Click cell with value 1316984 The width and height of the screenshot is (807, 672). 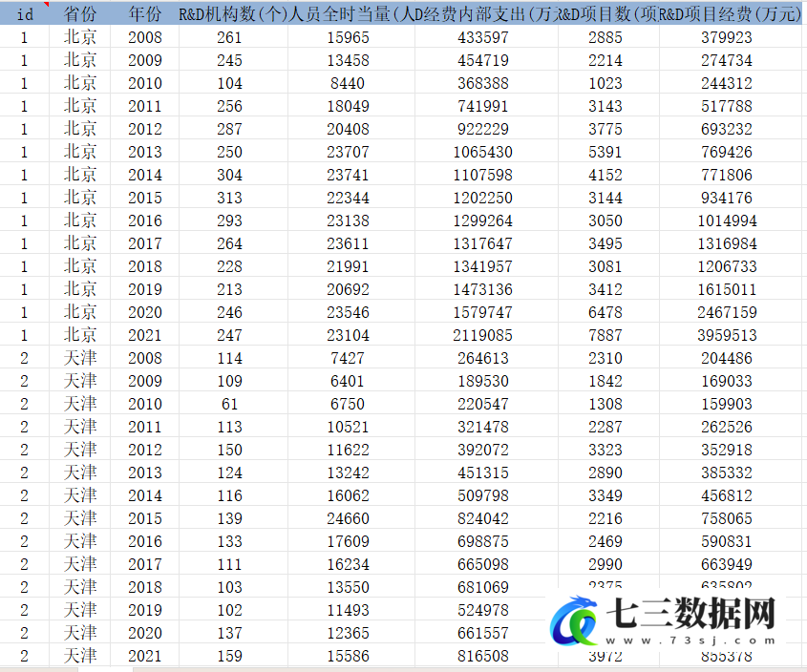(731, 243)
